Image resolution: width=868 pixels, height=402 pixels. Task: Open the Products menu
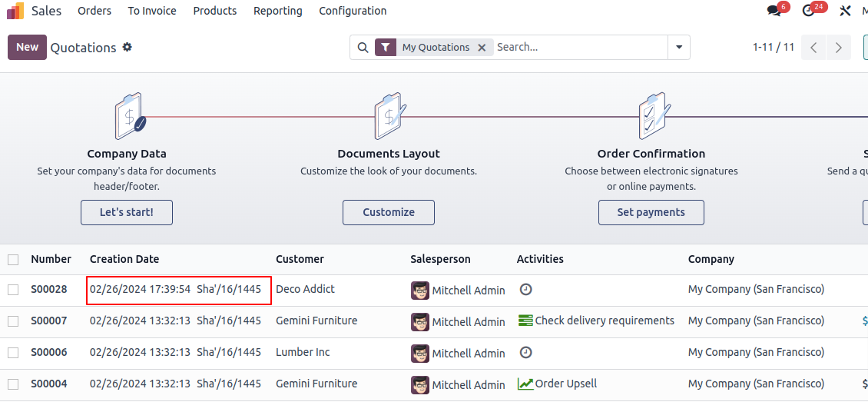[215, 11]
